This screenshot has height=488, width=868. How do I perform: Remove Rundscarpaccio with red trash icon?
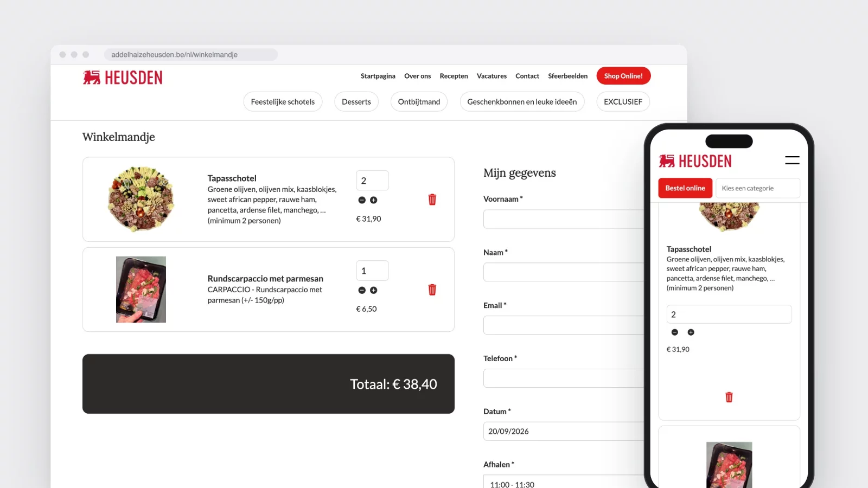pyautogui.click(x=432, y=290)
